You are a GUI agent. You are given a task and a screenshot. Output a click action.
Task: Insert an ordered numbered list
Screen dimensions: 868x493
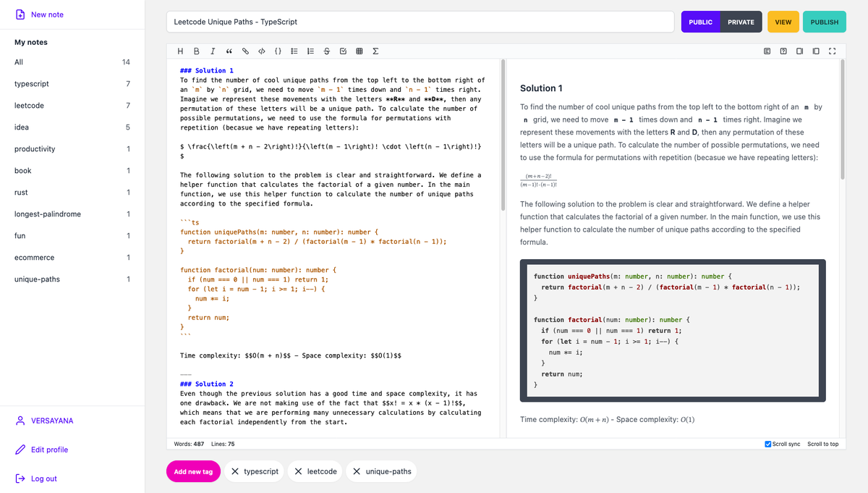point(310,51)
